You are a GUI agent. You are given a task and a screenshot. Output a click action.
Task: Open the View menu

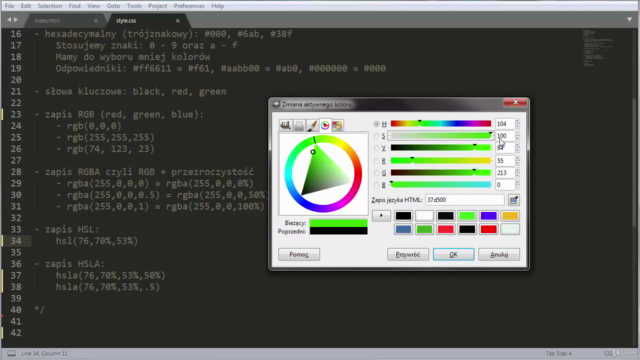pyautogui.click(x=93, y=6)
